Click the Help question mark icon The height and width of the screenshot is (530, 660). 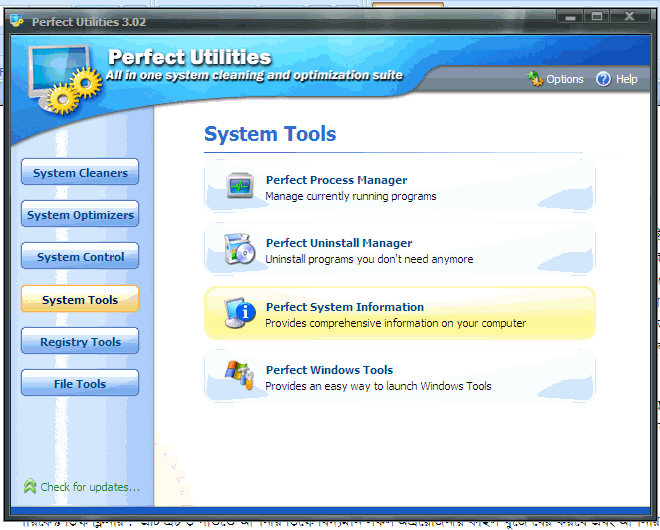[x=603, y=79]
